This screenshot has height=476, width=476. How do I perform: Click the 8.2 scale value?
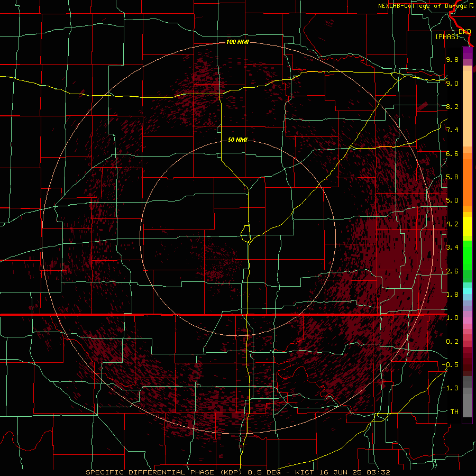pos(452,106)
